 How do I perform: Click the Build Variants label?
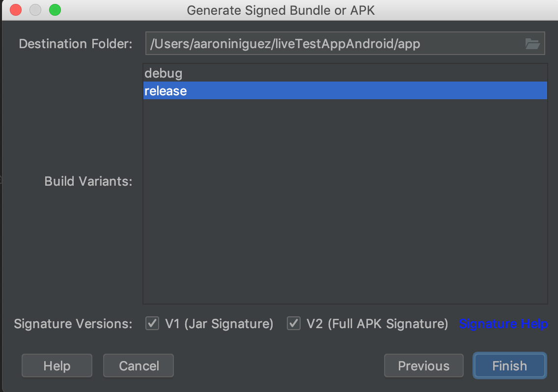tap(88, 181)
